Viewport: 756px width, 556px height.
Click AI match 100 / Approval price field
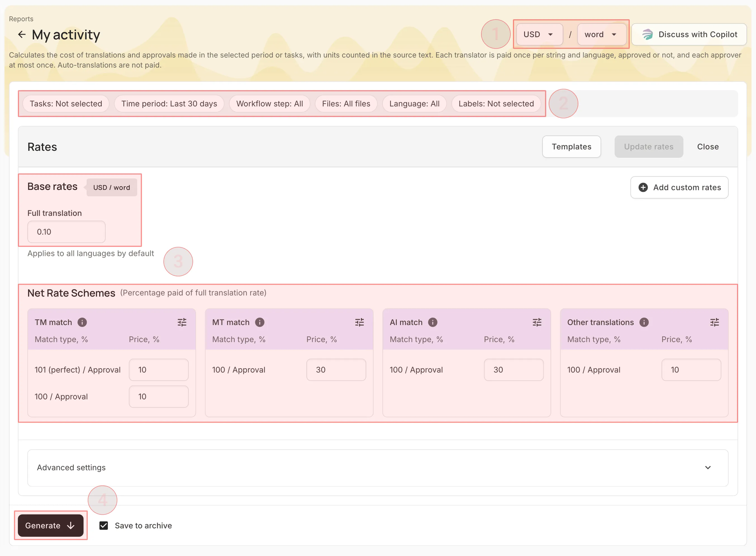tap(513, 369)
